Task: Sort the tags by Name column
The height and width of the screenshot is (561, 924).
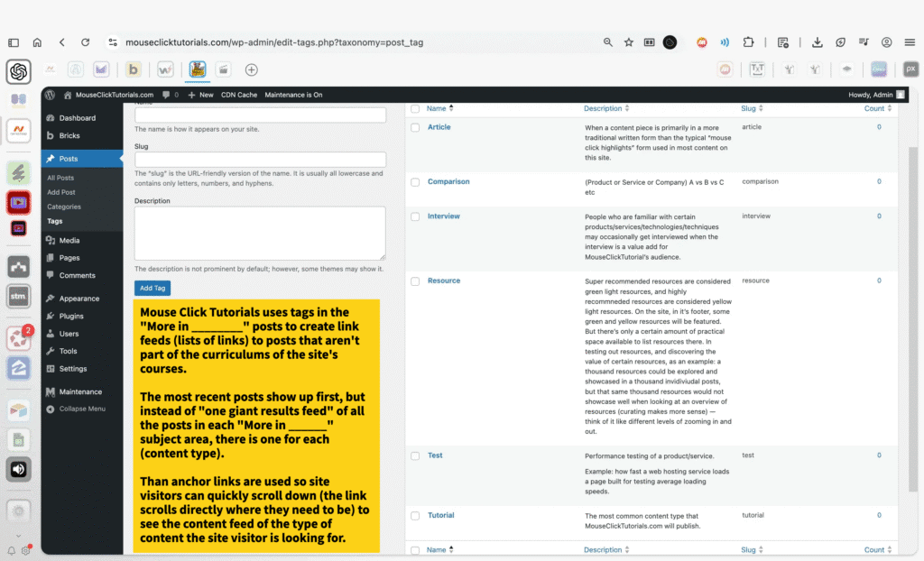Action: click(439, 108)
